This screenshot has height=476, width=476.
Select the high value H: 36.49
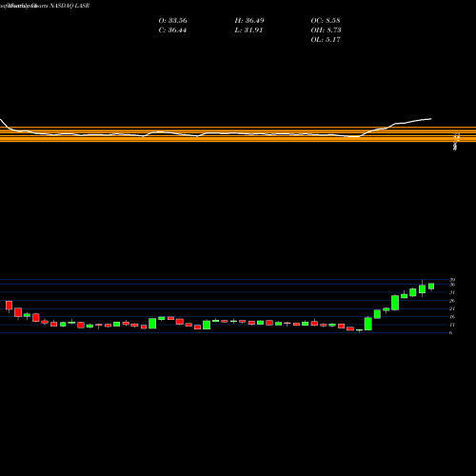(x=249, y=21)
